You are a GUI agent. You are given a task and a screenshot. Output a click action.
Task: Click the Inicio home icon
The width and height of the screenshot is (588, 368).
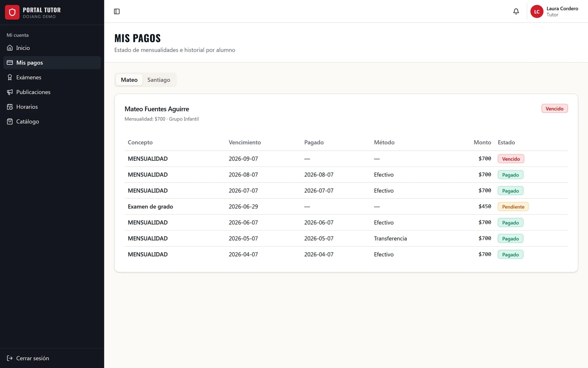[10, 48]
